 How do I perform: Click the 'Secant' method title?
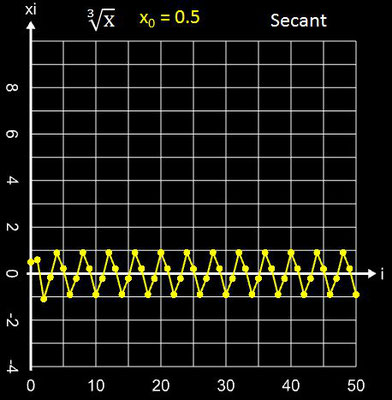point(298,21)
